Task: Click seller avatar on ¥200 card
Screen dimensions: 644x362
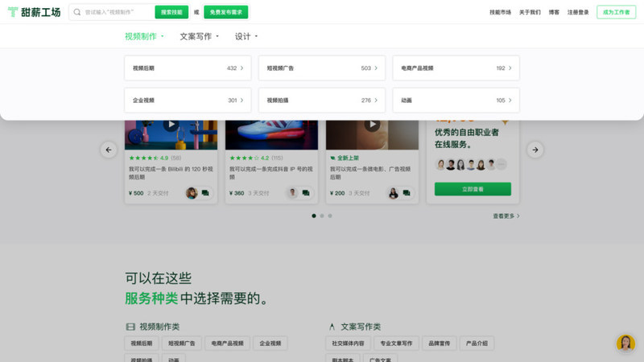Action: point(394,193)
